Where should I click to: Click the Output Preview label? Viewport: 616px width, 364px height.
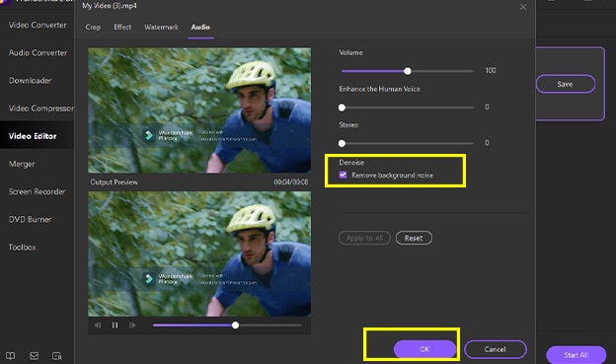click(114, 182)
